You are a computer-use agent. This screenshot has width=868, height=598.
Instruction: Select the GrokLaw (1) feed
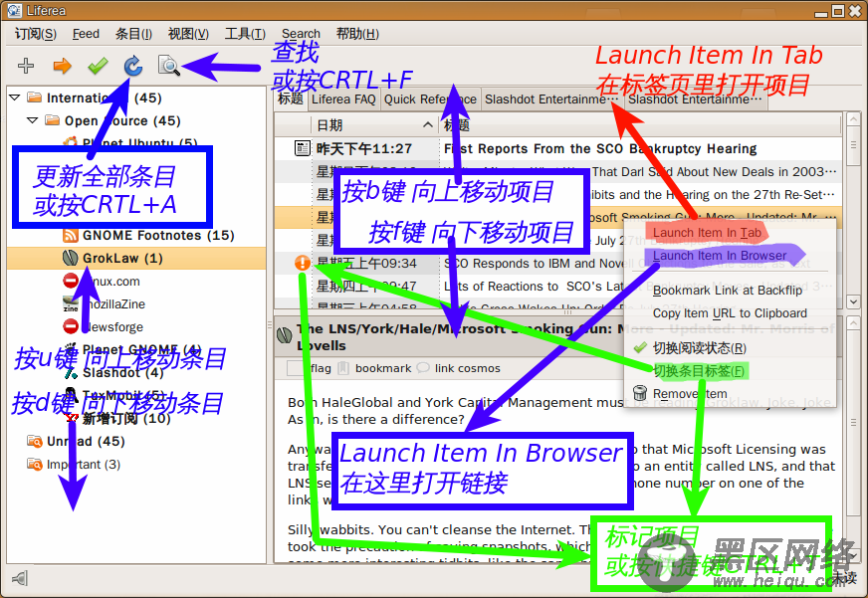(x=122, y=259)
